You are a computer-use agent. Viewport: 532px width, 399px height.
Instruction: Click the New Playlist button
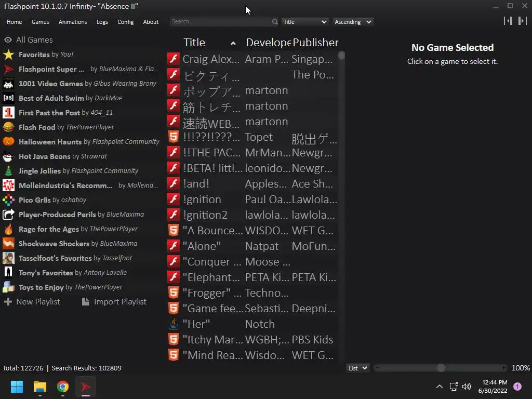(32, 302)
